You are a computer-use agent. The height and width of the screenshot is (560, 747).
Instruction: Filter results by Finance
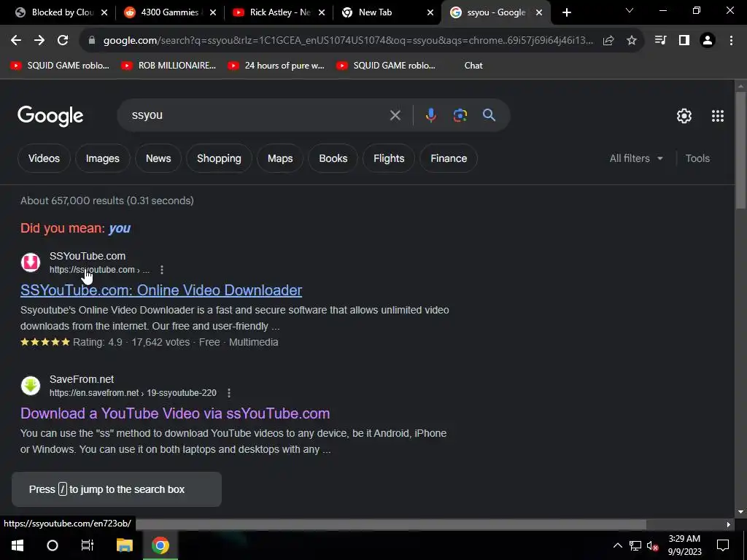(449, 158)
